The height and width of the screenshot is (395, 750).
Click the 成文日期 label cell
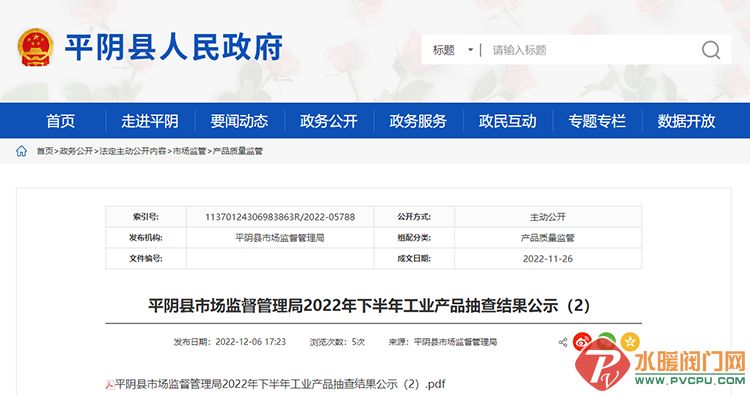414,258
